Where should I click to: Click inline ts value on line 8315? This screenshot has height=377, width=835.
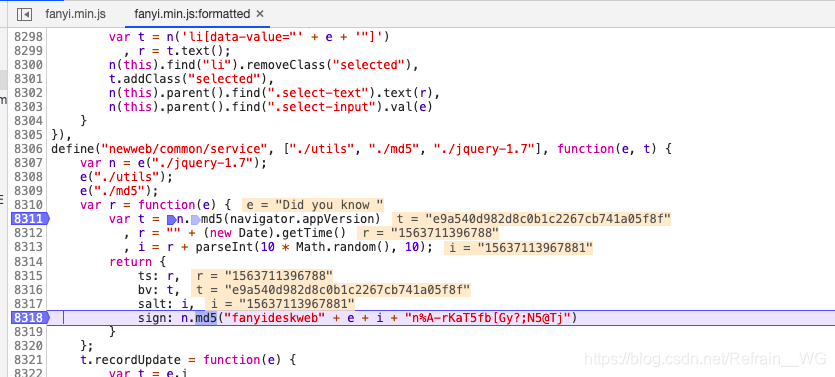(261, 276)
